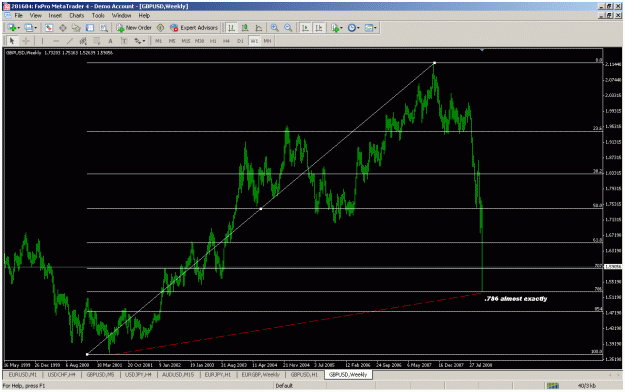The image size is (625, 392).
Task: Open the Window menu
Action: point(121,16)
